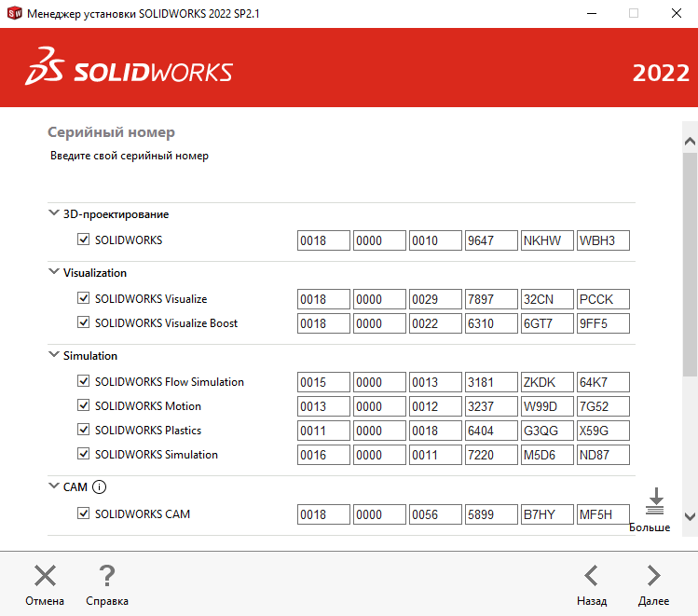Uncheck SOLIDWORKS CAM checkbox
The width and height of the screenshot is (698, 616).
click(83, 513)
